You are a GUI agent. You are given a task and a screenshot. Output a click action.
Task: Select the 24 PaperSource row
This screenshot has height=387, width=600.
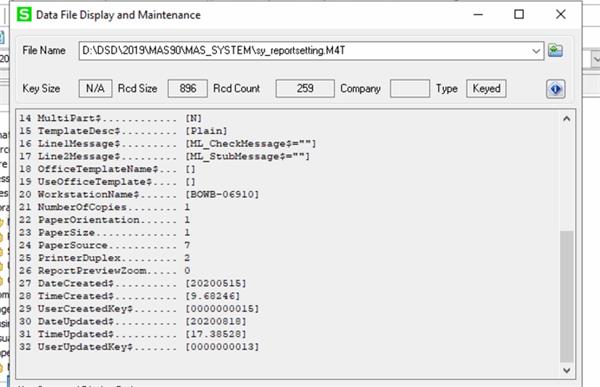click(x=104, y=245)
